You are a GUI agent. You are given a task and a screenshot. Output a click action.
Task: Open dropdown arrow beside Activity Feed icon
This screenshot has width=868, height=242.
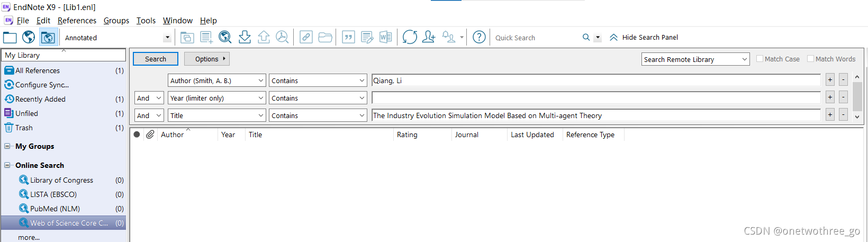(462, 38)
